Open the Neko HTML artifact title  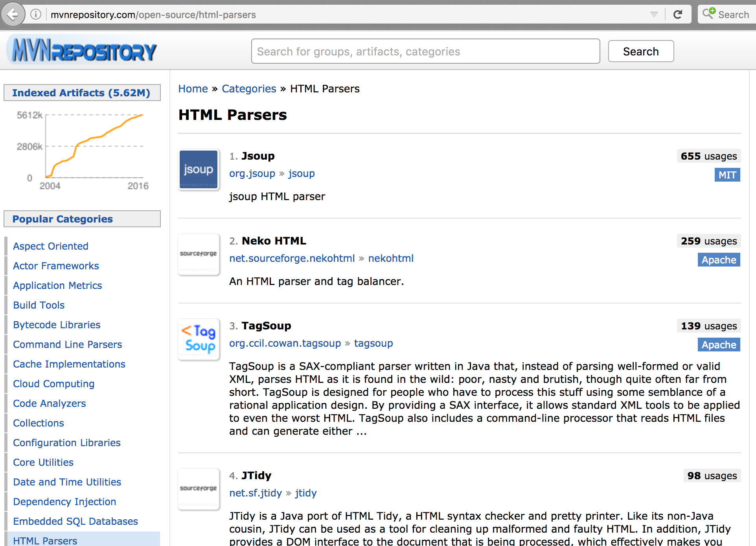coord(274,241)
